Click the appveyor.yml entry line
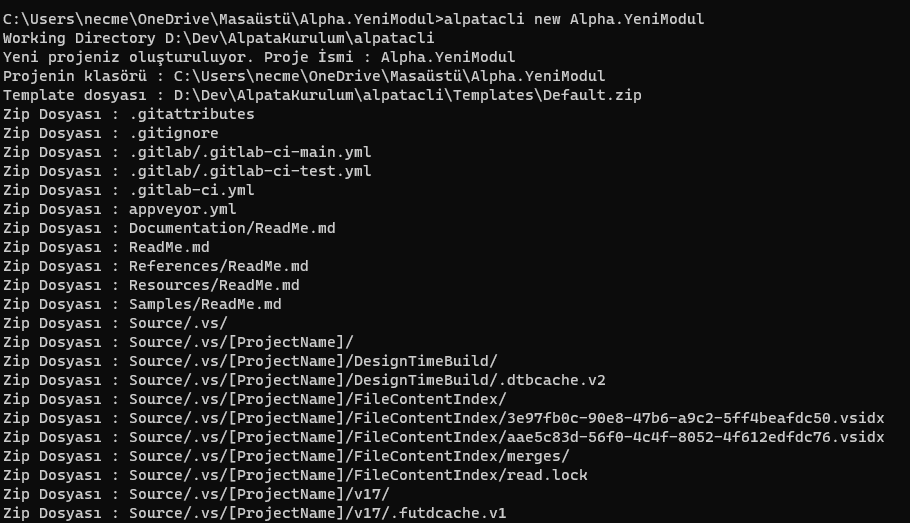The height and width of the screenshot is (523, 910). pyautogui.click(x=182, y=209)
